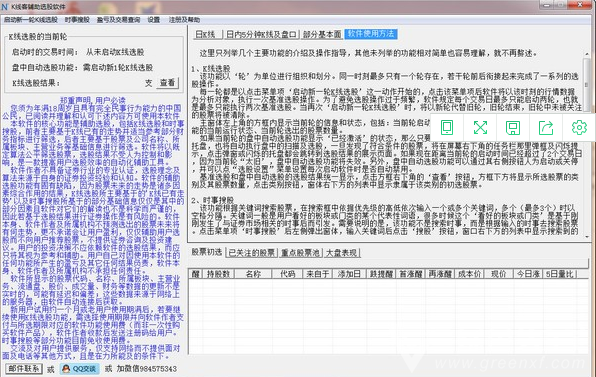The image size is (596, 377).
Task: Click the green mobile device icon
Action: [x=447, y=128]
